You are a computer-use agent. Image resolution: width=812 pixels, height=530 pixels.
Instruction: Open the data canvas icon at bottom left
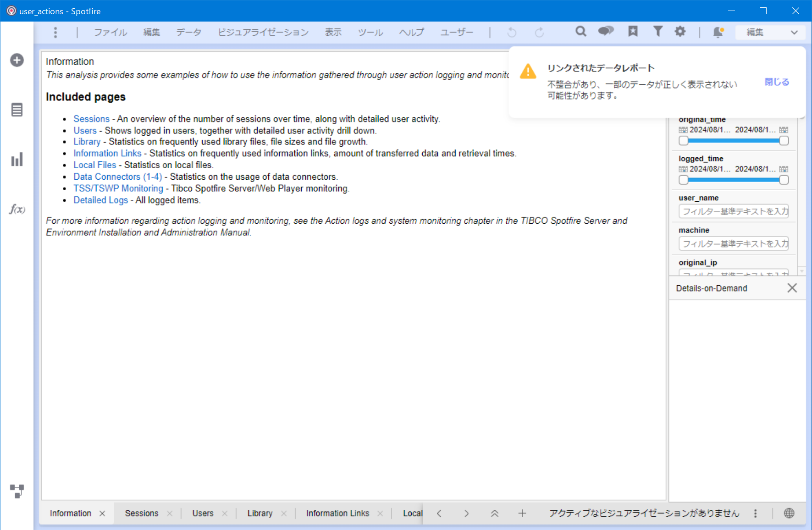tap(17, 491)
